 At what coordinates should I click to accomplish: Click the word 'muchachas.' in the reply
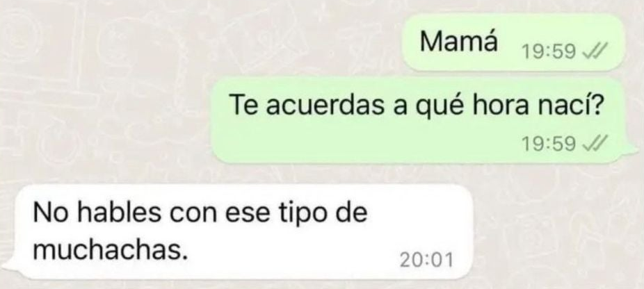point(111,249)
